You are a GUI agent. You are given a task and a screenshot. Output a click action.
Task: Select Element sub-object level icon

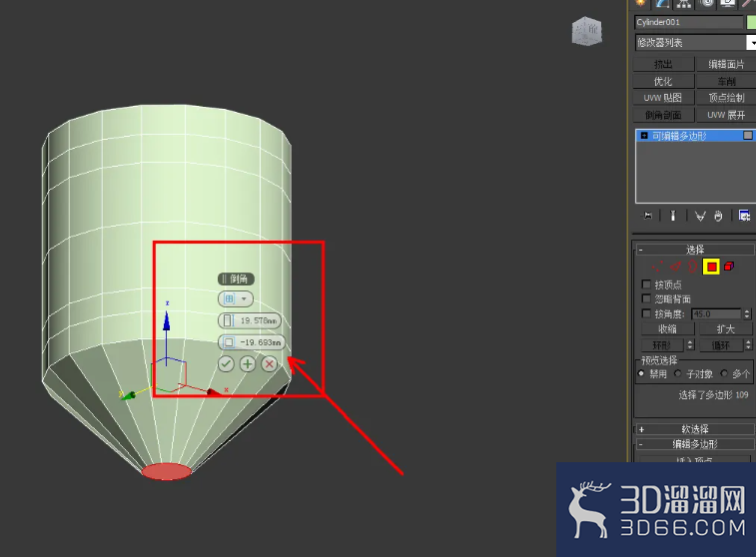click(729, 266)
